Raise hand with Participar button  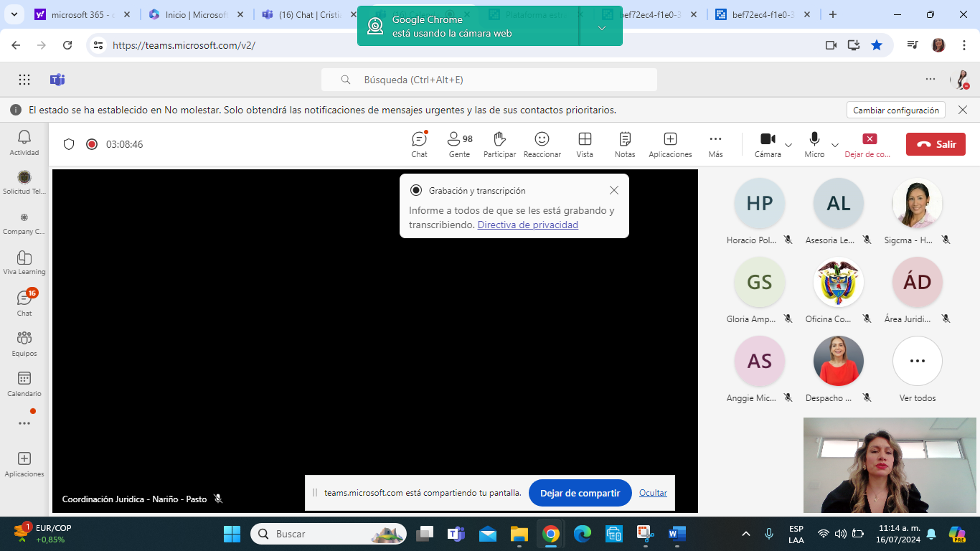500,144
